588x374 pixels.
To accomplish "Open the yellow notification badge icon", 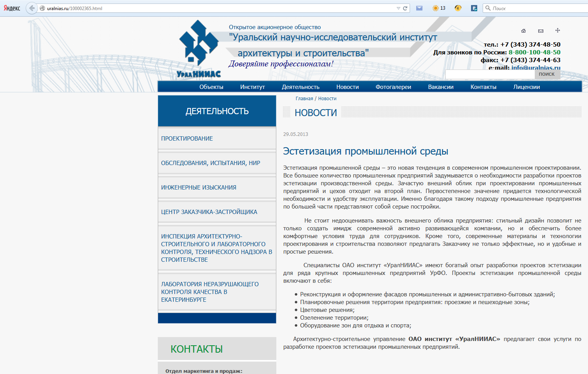I will tap(458, 8).
